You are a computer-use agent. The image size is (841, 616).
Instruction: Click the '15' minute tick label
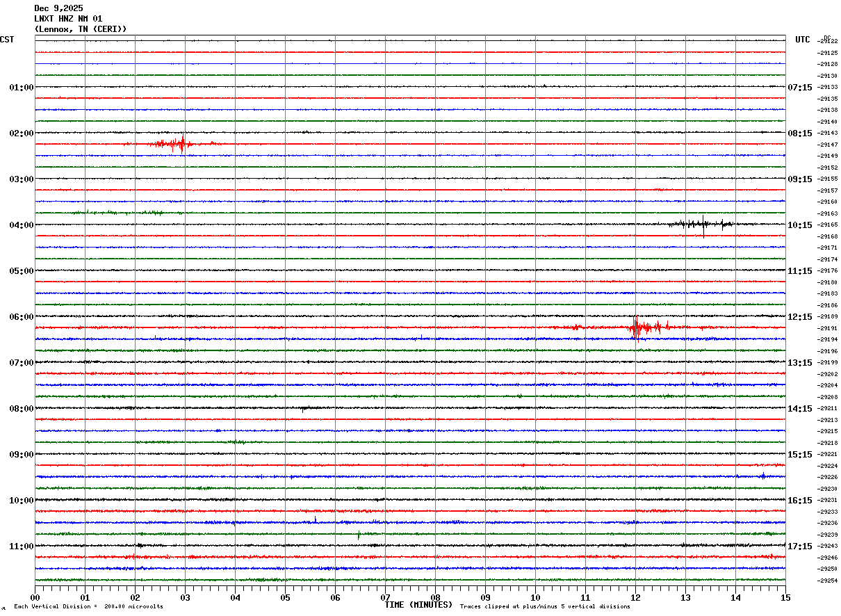[785, 597]
